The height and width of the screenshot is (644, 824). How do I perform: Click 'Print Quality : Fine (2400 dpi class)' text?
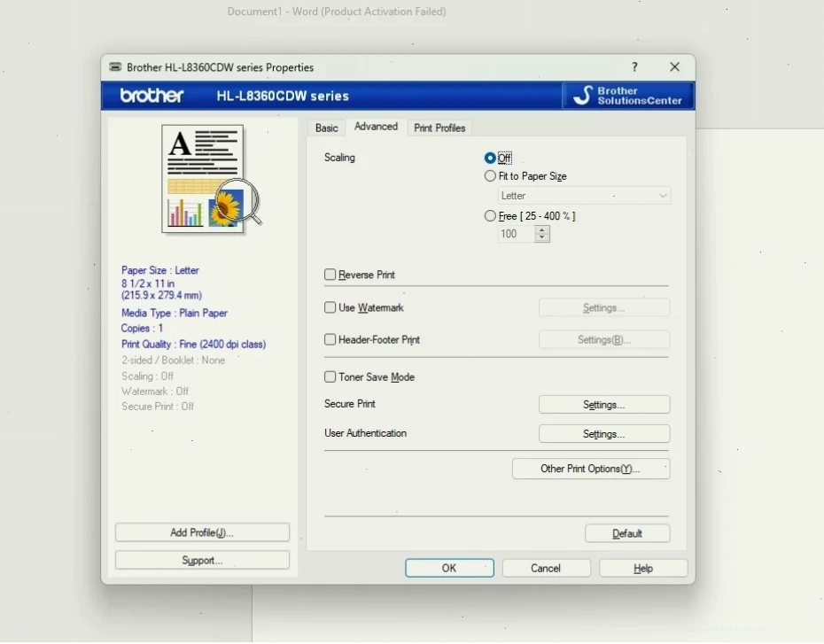tap(193, 344)
